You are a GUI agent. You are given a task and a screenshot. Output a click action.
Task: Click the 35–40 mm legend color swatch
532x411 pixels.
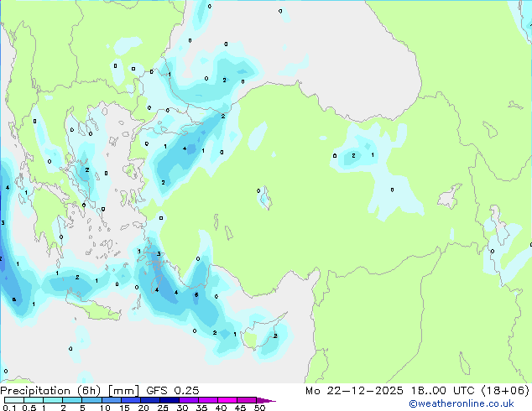(x=207, y=400)
